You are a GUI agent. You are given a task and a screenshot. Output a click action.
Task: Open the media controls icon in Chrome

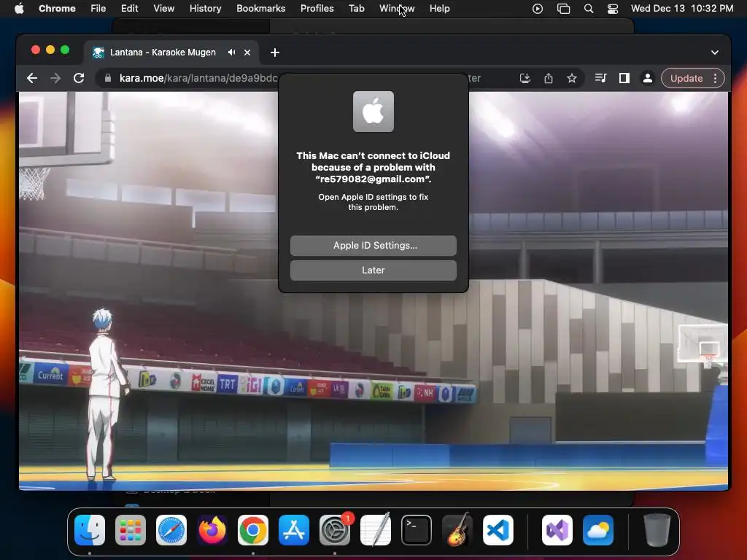click(601, 78)
